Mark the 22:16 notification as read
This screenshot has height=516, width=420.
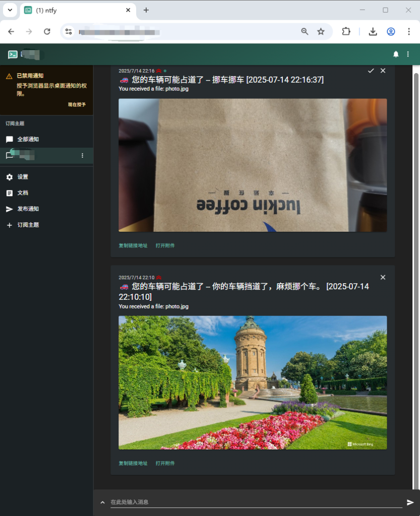[371, 71]
